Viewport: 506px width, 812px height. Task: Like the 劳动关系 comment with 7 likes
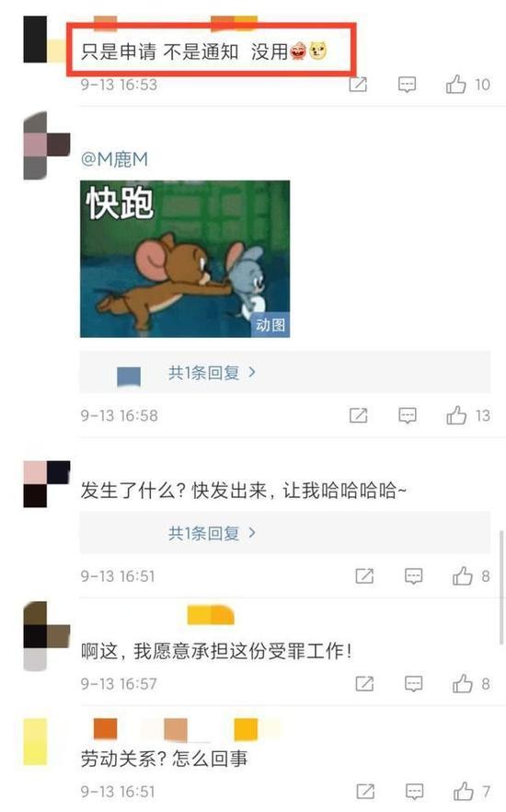[x=463, y=792]
